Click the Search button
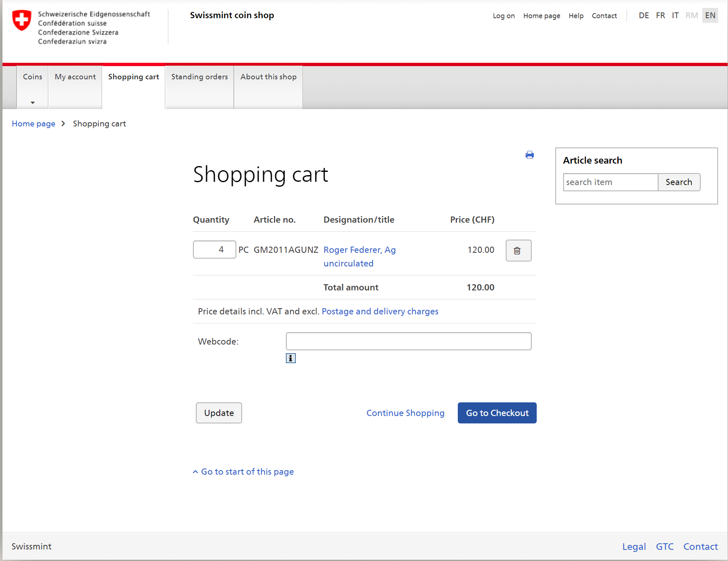The width and height of the screenshot is (728, 561). [679, 182]
